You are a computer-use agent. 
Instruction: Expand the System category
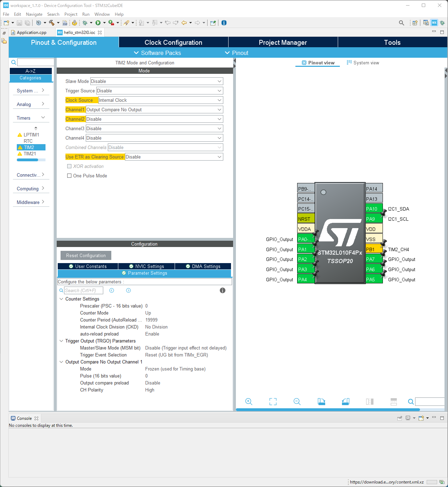[31, 91]
